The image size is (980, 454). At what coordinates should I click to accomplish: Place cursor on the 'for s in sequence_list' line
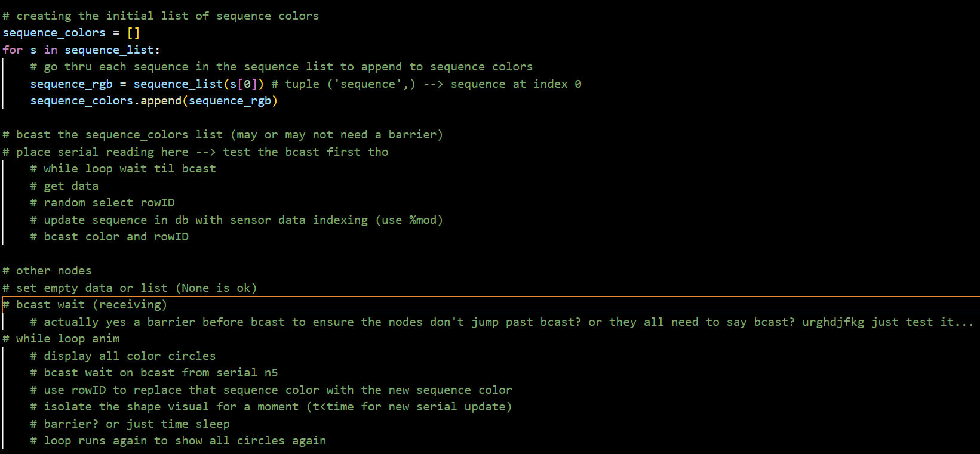tap(81, 50)
